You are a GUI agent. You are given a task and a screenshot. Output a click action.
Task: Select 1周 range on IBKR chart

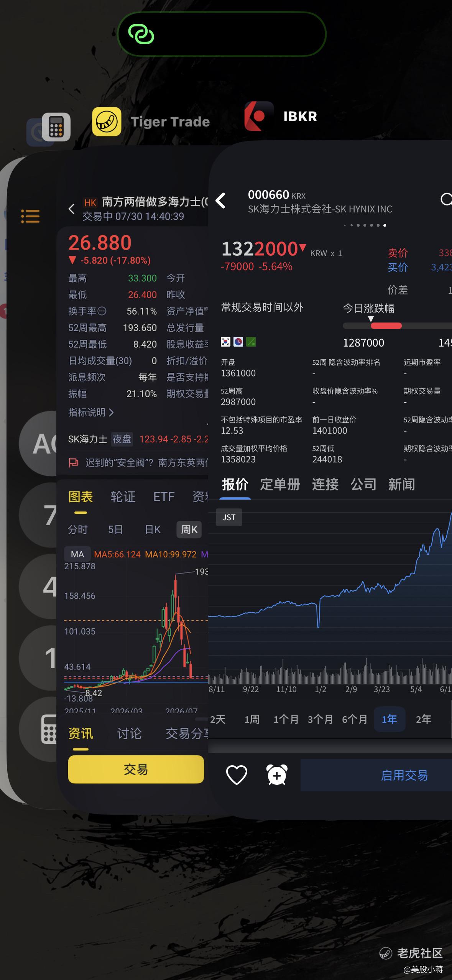(x=252, y=719)
